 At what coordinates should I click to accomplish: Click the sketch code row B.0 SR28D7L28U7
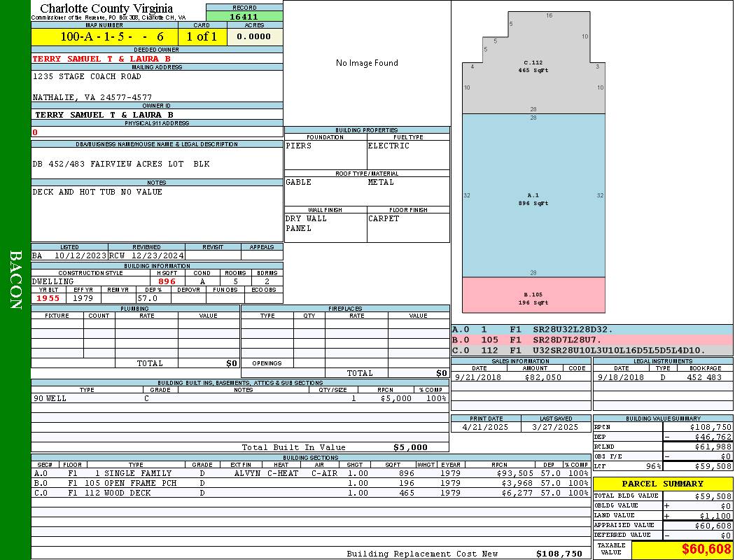tap(592, 340)
